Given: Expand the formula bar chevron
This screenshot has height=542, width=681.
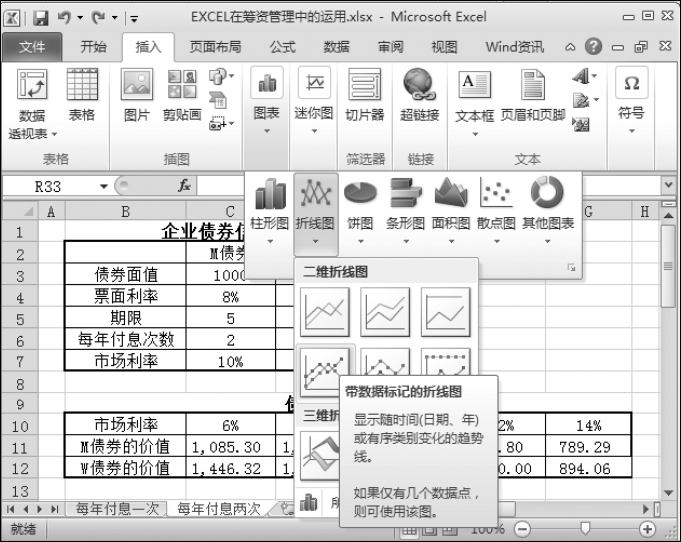Looking at the screenshot, I should pos(668,185).
